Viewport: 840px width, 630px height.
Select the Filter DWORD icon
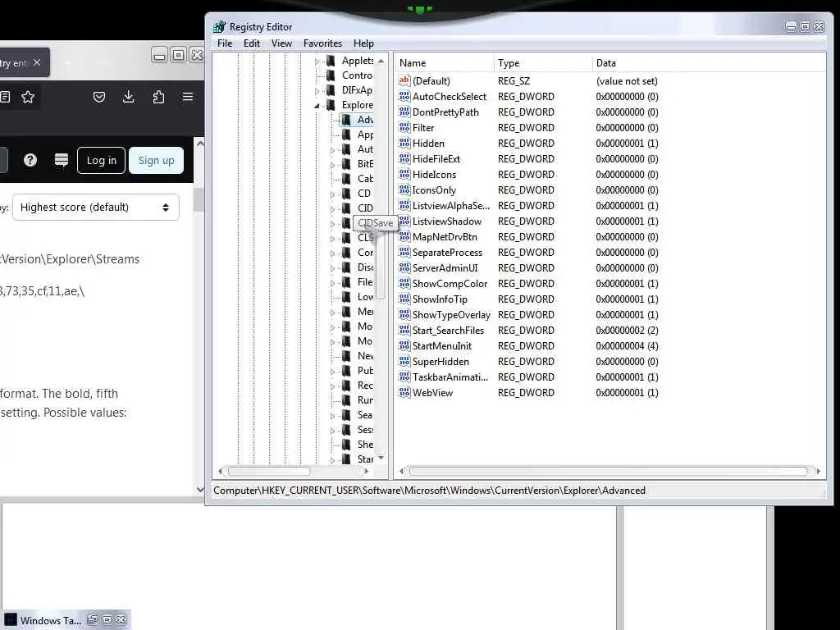click(404, 127)
